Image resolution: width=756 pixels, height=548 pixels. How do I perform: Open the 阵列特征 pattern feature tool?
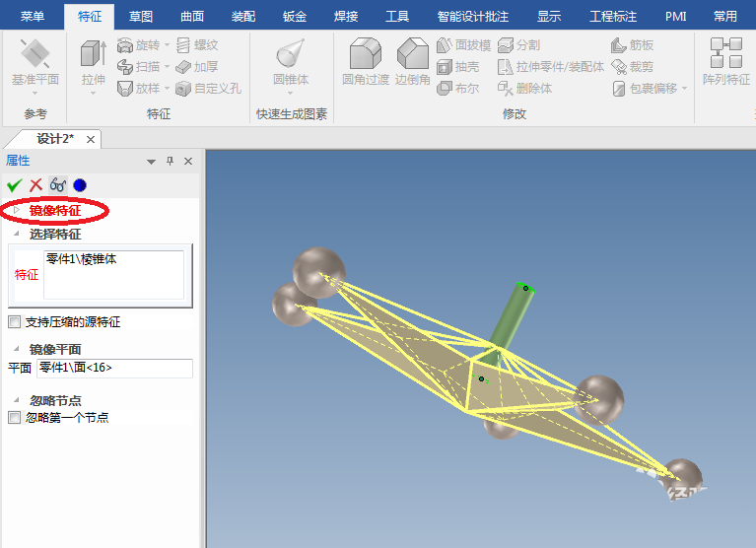pyautogui.click(x=726, y=62)
